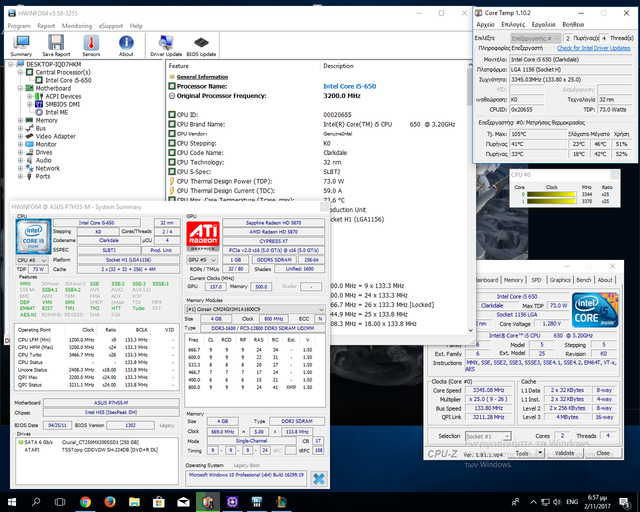Click the volume icon in the system tray
The height and width of the screenshot is (512, 640).
[557, 502]
